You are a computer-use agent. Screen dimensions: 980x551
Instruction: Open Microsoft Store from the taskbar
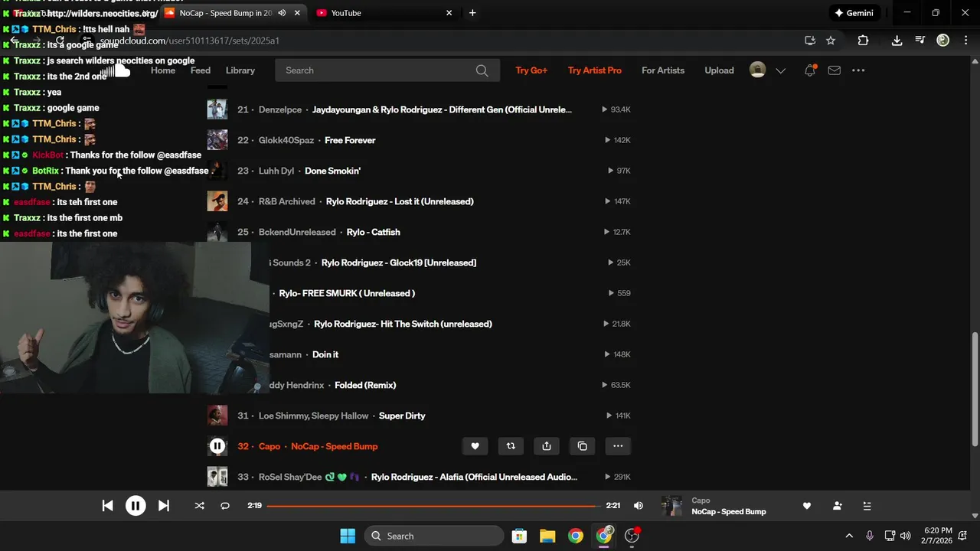click(519, 536)
